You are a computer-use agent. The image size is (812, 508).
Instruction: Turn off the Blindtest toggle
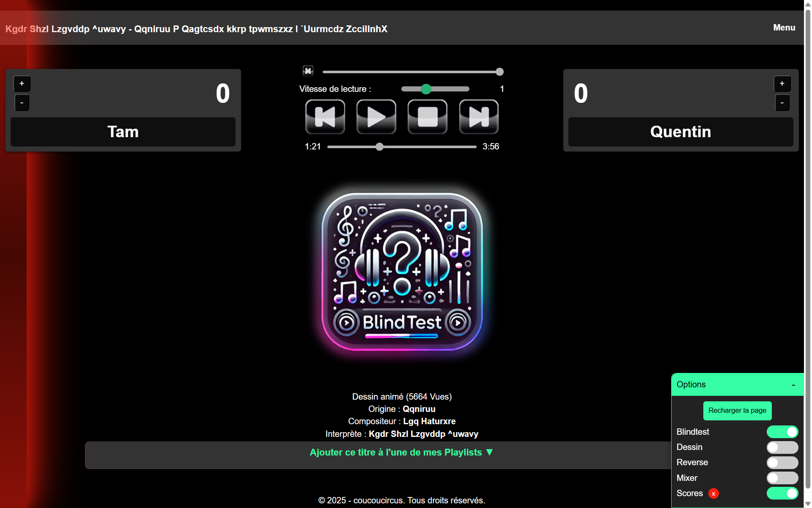782,432
